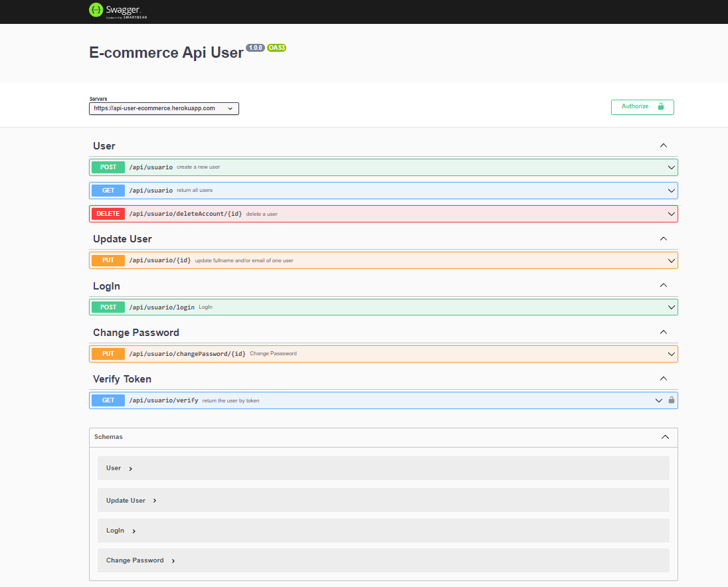Click the 'Change Passsword' endpoint description
This screenshot has height=587, width=728.
point(273,353)
